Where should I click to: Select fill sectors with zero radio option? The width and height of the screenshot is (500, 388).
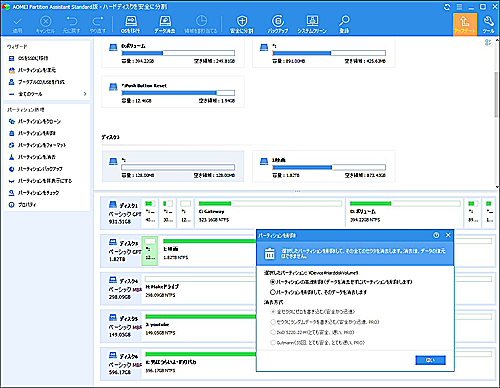coord(273,312)
